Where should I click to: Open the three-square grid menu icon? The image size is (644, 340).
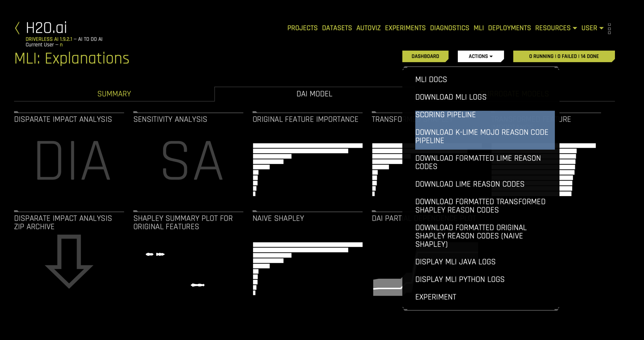pyautogui.click(x=609, y=29)
